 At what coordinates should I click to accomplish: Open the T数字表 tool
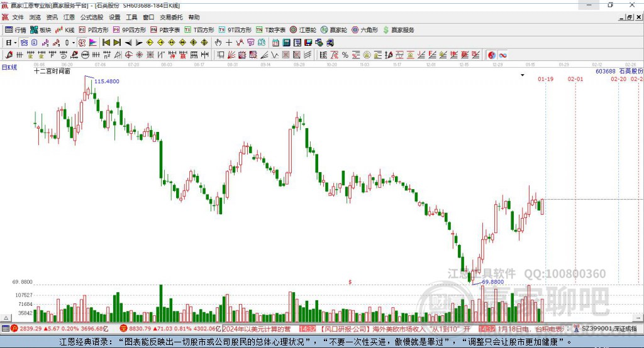[270, 30]
